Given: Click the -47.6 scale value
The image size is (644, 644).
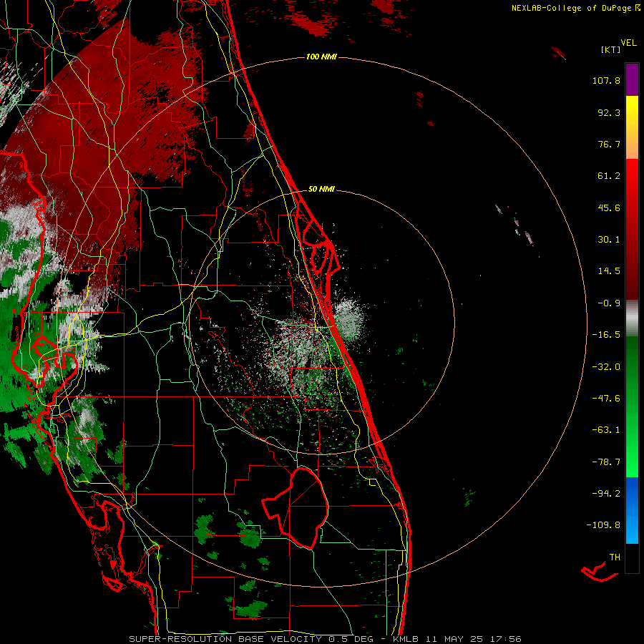Looking at the screenshot, I should pos(606,399).
